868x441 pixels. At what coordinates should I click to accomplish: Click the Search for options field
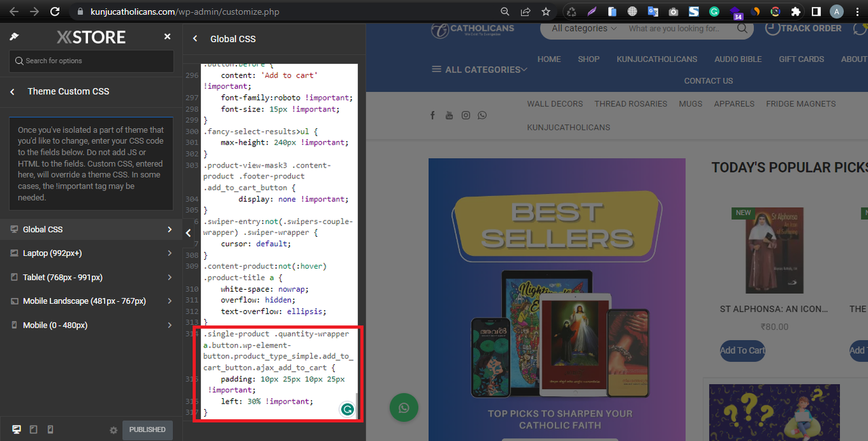click(92, 61)
